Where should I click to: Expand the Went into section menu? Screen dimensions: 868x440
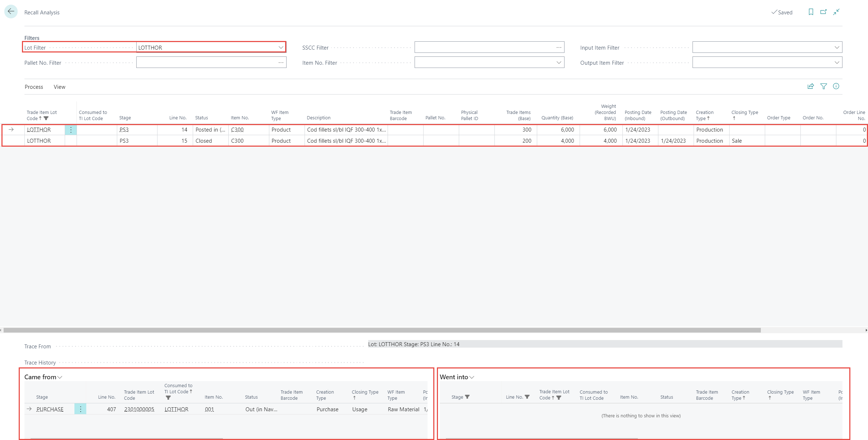coord(472,377)
